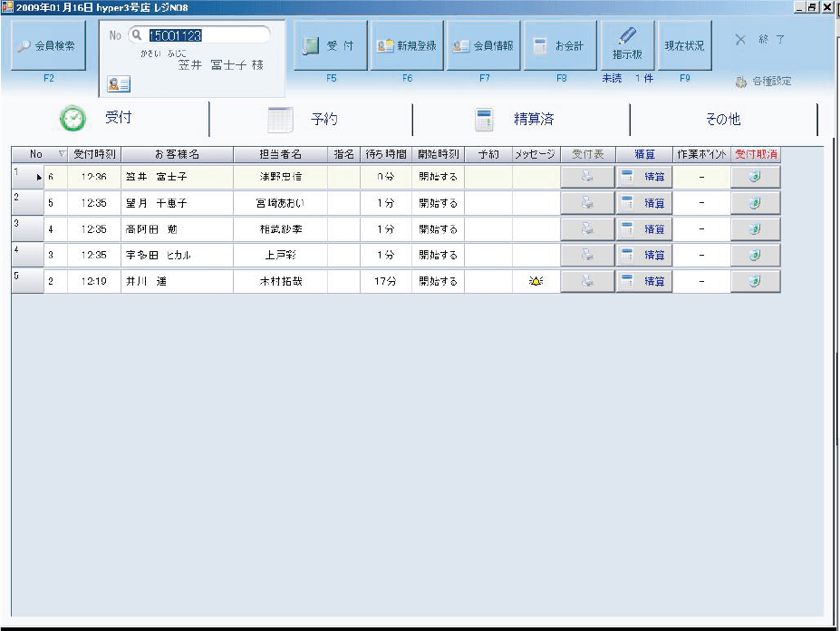Click the 現在状況 button
The width and height of the screenshot is (840, 631).
tap(684, 45)
